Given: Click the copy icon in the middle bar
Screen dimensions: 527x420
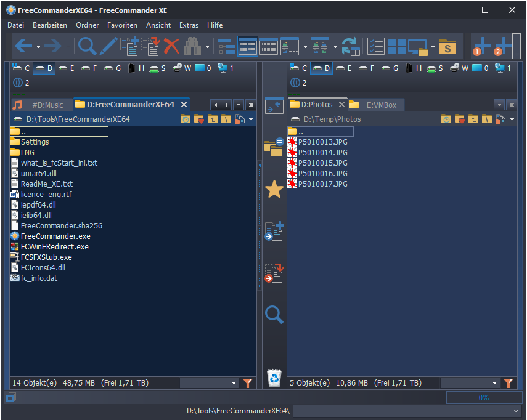Looking at the screenshot, I should click(274, 231).
